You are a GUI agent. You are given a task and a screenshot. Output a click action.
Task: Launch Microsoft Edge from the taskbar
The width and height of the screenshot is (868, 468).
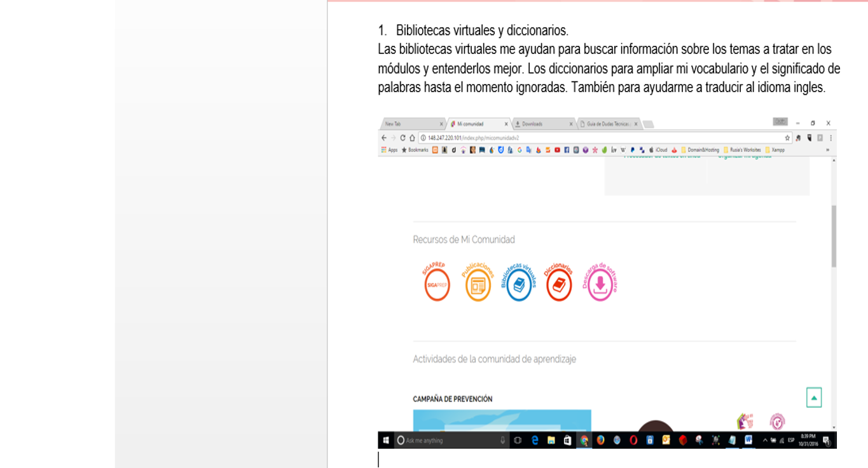[x=535, y=440]
